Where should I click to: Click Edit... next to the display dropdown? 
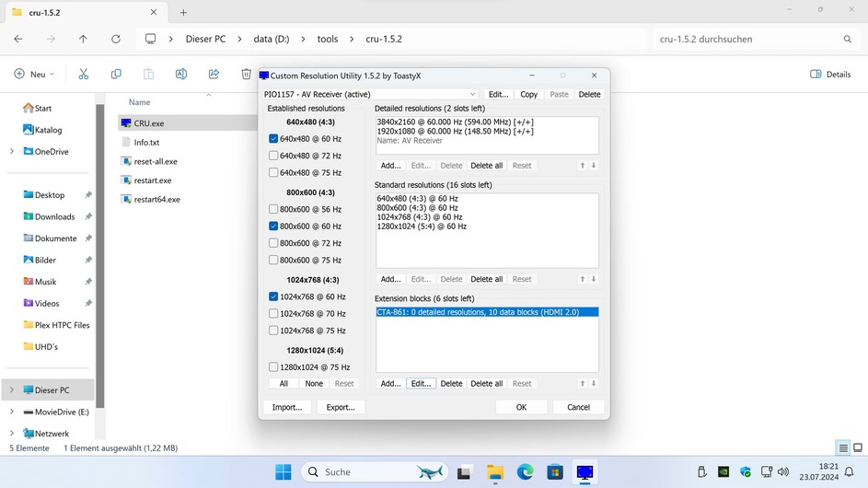pyautogui.click(x=498, y=94)
